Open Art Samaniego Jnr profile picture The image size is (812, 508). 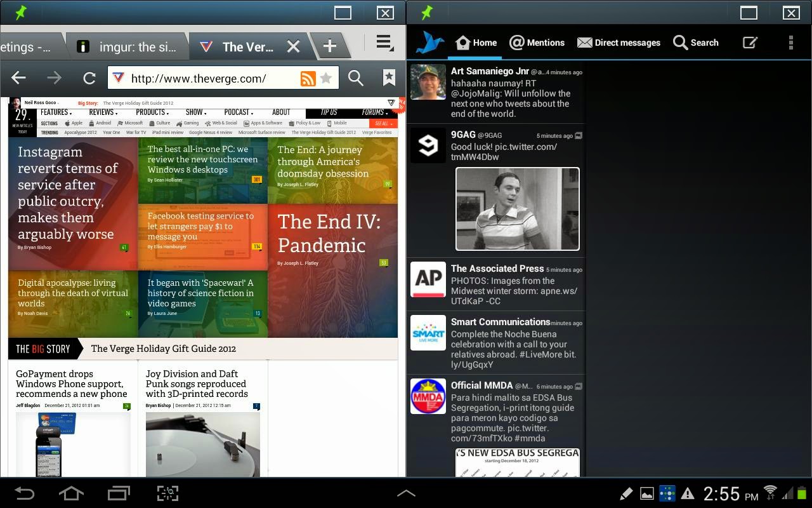pos(428,82)
